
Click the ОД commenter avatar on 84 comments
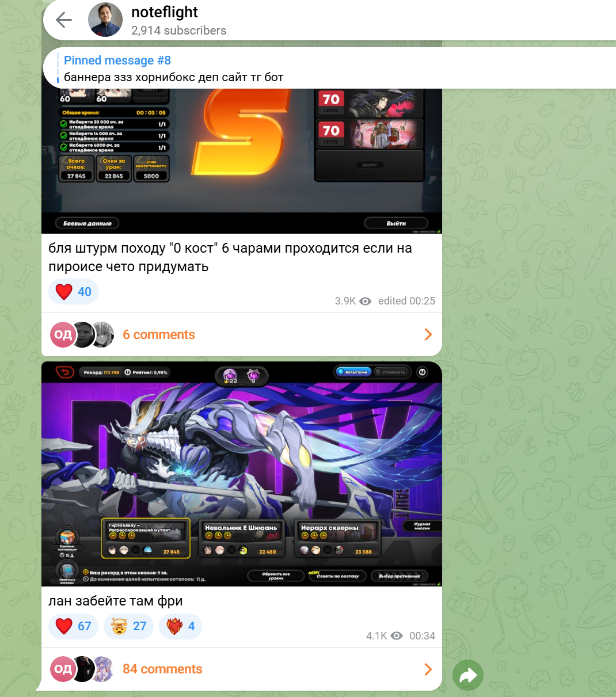coord(63,669)
